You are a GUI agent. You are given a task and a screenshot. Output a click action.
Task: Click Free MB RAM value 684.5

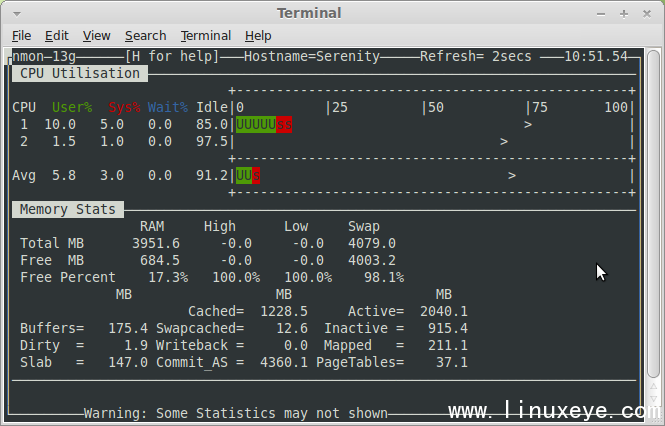pos(160,261)
